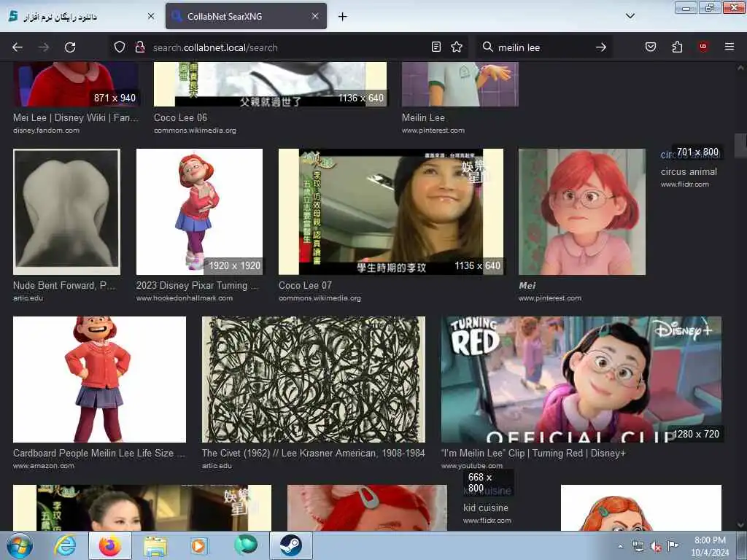Open the Coco Lee 07 image
The width and height of the screenshot is (747, 560).
pyautogui.click(x=391, y=212)
